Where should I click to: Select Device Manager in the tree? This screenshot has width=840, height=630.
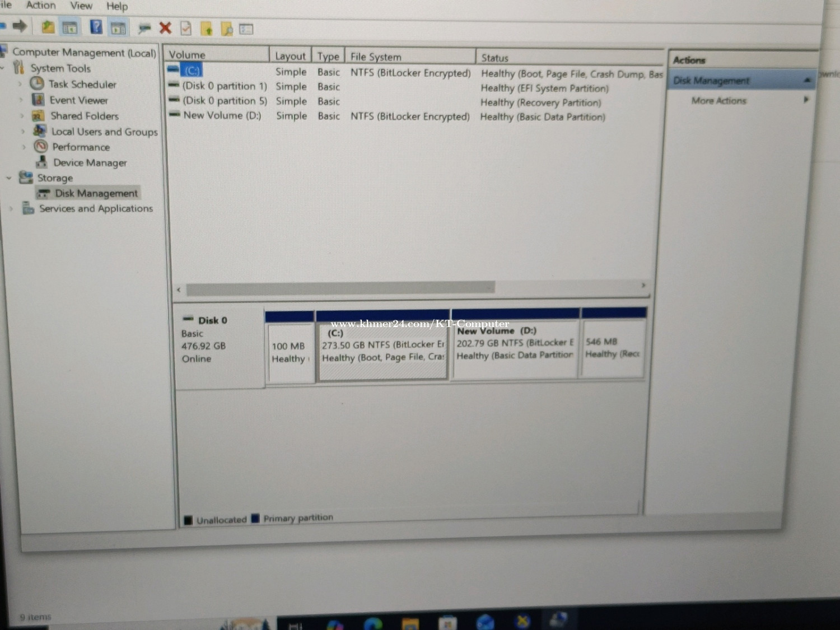pyautogui.click(x=90, y=163)
